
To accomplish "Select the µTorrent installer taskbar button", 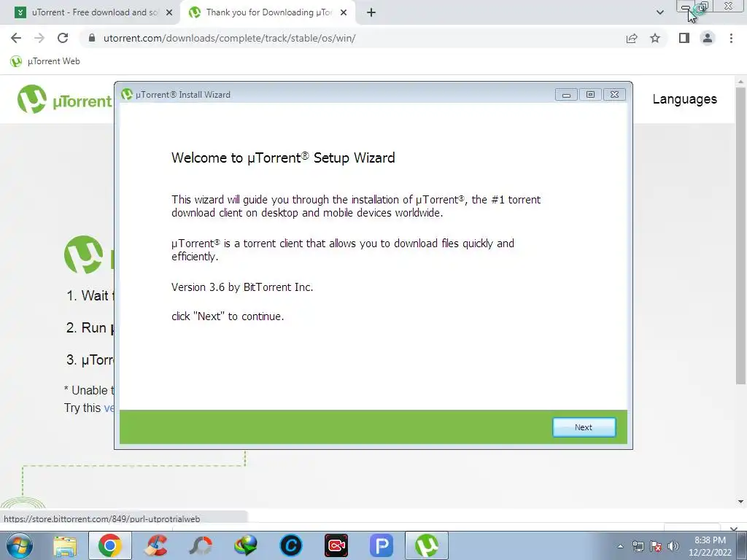I will [427, 545].
